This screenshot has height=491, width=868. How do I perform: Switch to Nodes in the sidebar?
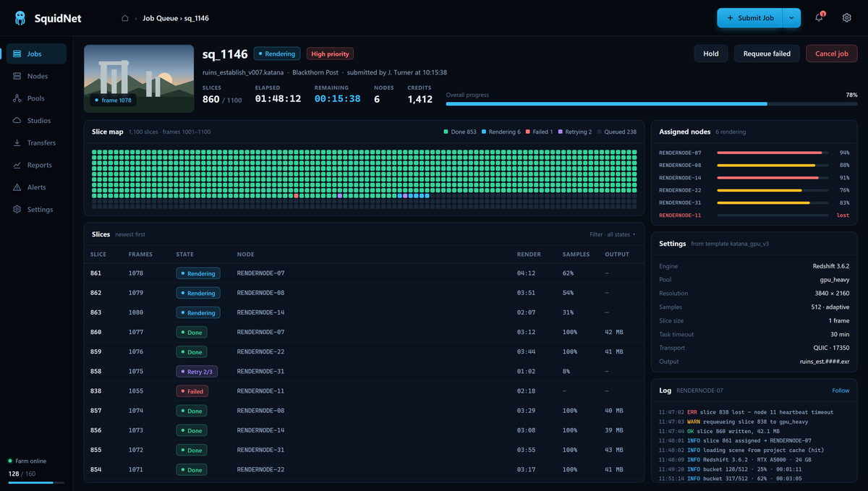click(x=36, y=76)
